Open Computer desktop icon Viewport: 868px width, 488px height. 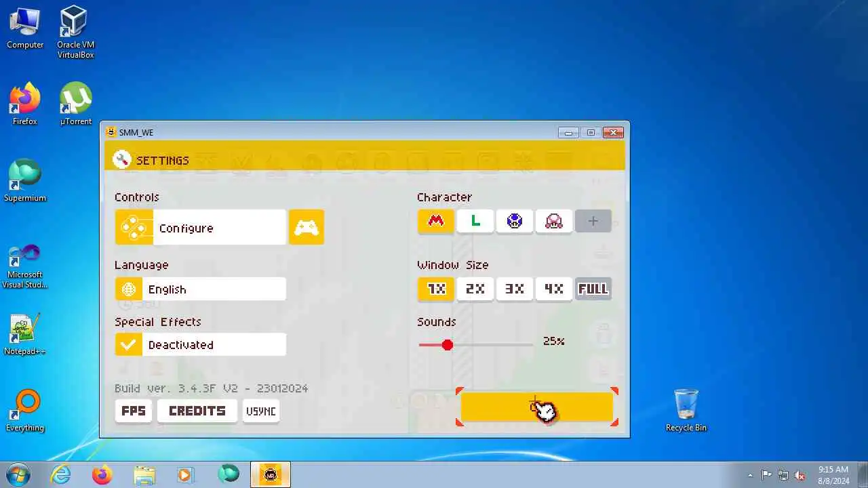tap(25, 28)
